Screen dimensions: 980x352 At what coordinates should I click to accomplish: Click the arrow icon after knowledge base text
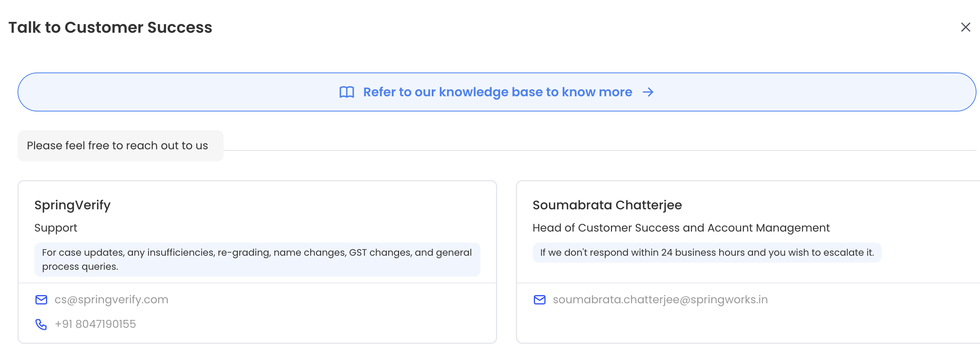tap(648, 92)
